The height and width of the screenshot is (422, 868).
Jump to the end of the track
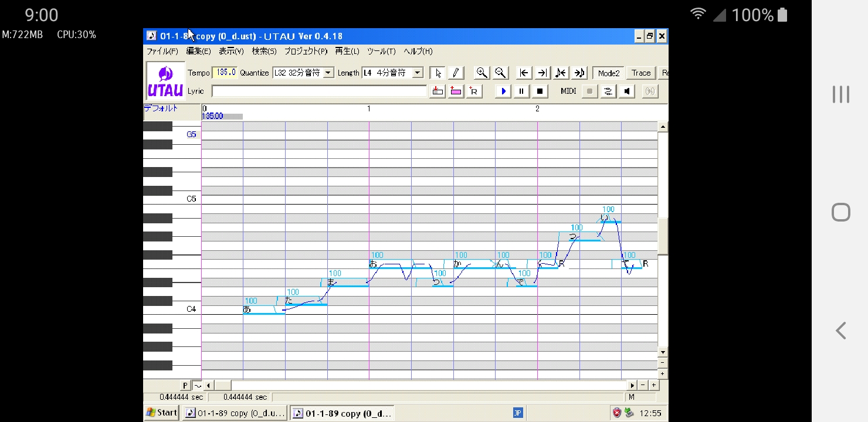[542, 73]
